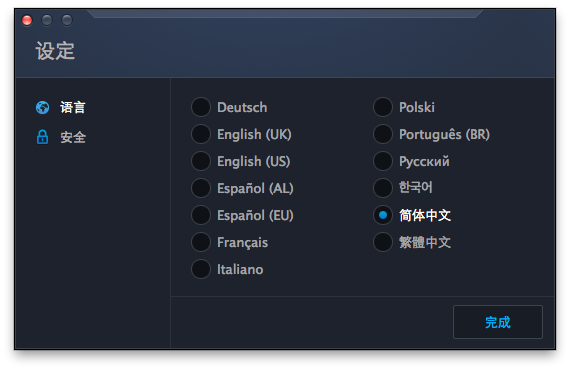Click the globe icon beside 语言
Image resolution: width=570 pixels, height=370 pixels.
coord(43,108)
